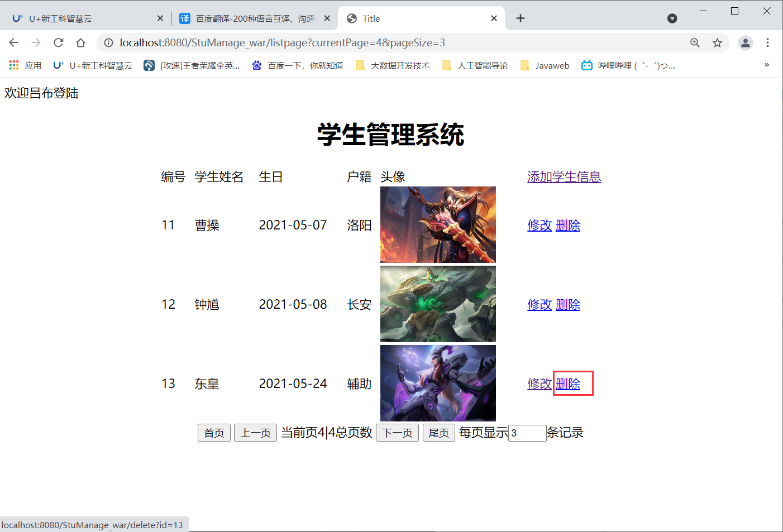Click 删除 for student 钟馗
783x532 pixels.
tap(568, 305)
